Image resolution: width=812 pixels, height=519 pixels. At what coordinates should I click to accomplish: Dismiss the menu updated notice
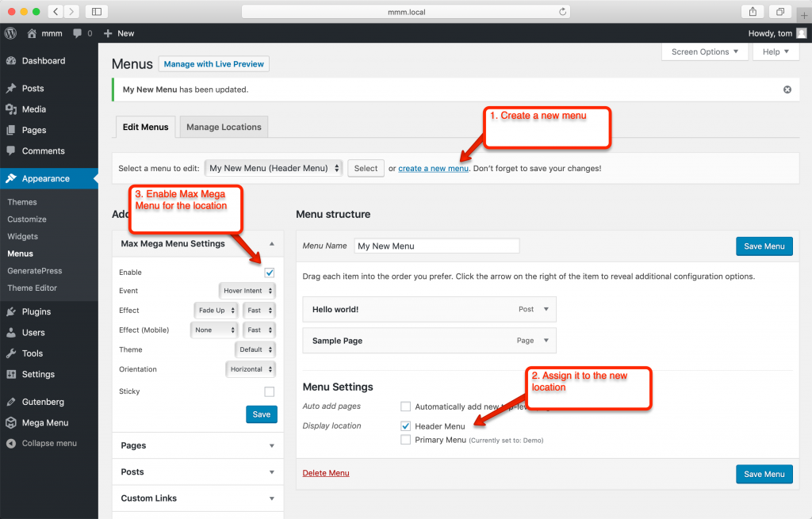pyautogui.click(x=787, y=90)
